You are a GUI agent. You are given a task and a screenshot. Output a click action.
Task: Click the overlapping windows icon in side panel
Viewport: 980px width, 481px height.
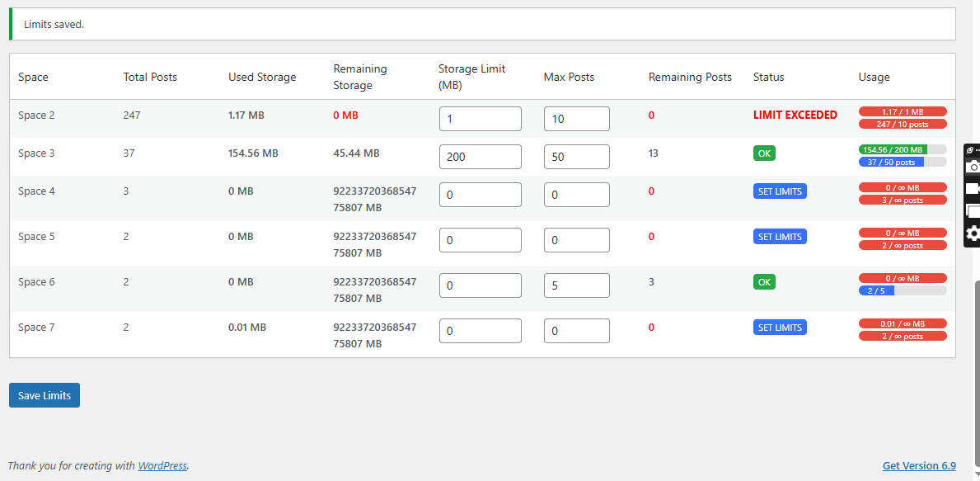973,210
